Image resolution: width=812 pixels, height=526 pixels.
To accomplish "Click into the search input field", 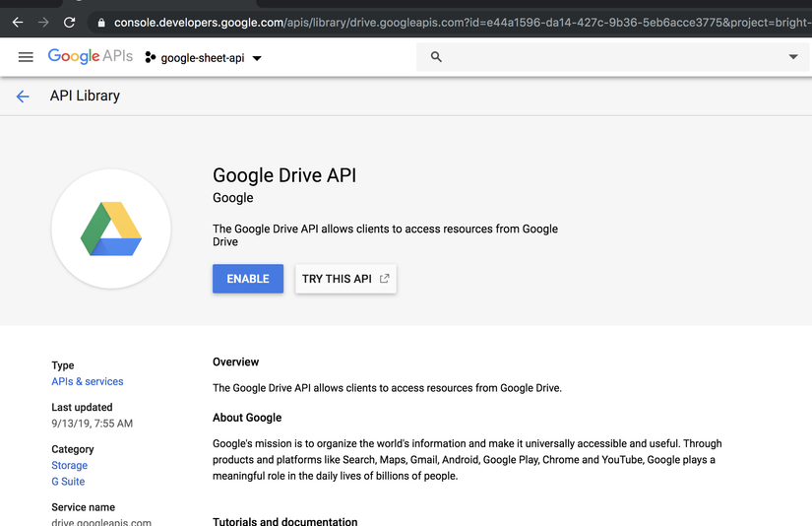I will coord(610,57).
